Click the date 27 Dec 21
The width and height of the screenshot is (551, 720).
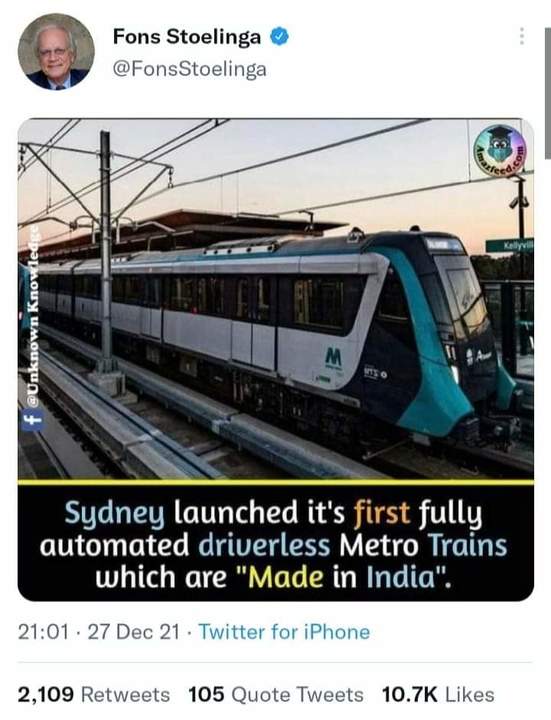133,632
